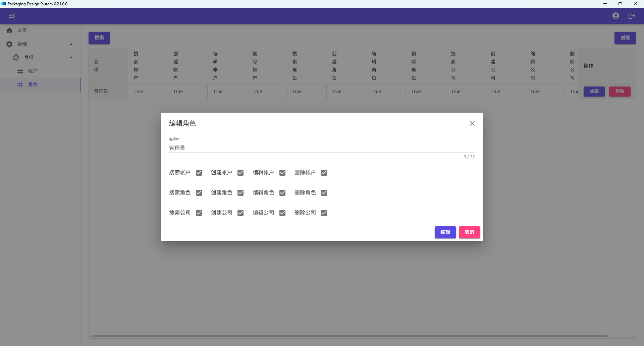644x346 pixels.
Task: Collapse the sidebar menu icon
Action: tap(12, 16)
